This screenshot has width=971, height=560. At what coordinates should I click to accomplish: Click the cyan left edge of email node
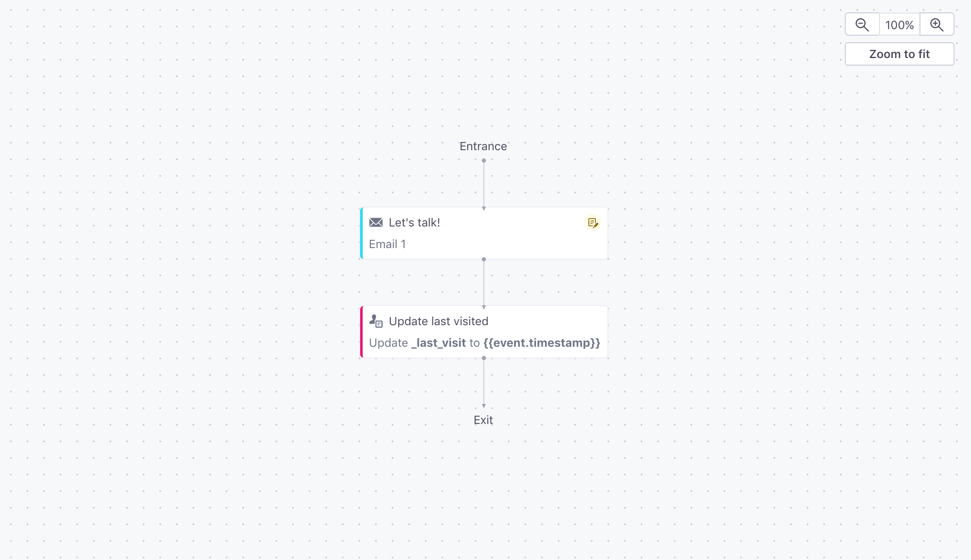361,233
